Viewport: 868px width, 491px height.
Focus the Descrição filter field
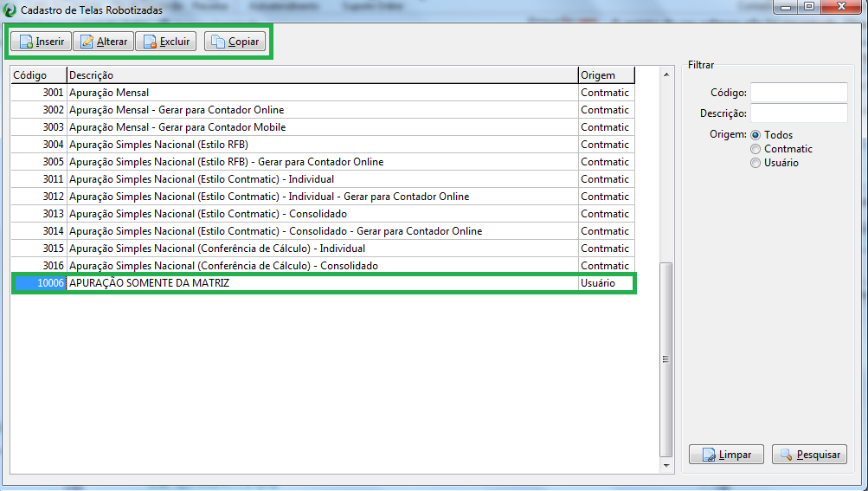(x=799, y=113)
